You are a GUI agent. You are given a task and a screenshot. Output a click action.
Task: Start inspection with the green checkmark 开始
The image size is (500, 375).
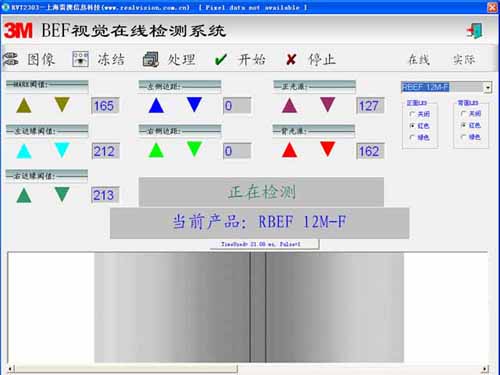click(221, 60)
